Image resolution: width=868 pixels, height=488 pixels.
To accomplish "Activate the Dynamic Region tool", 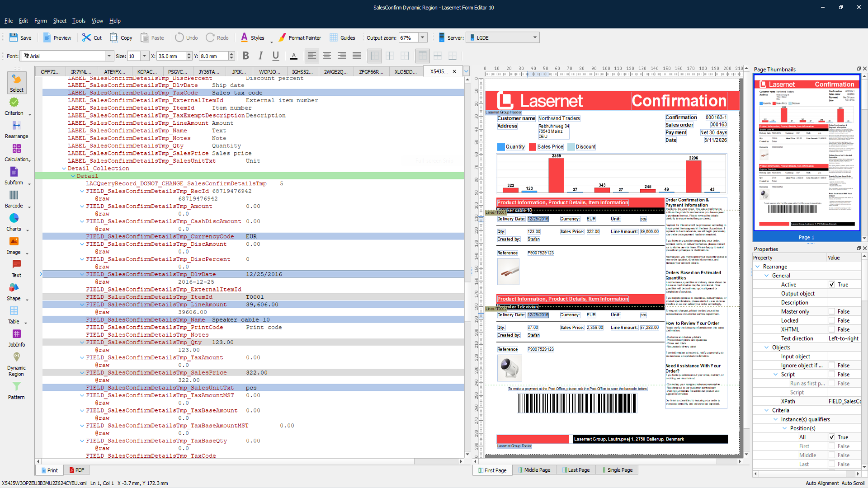I will pyautogui.click(x=16, y=364).
